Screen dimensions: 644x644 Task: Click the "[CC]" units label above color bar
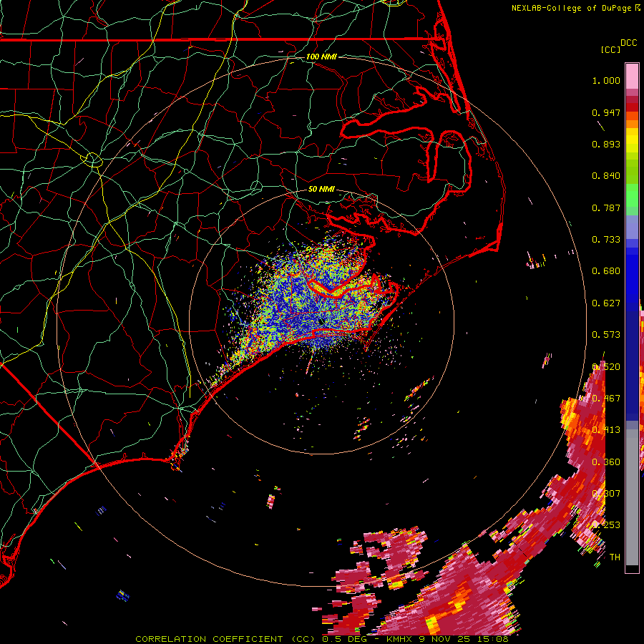pyautogui.click(x=610, y=49)
